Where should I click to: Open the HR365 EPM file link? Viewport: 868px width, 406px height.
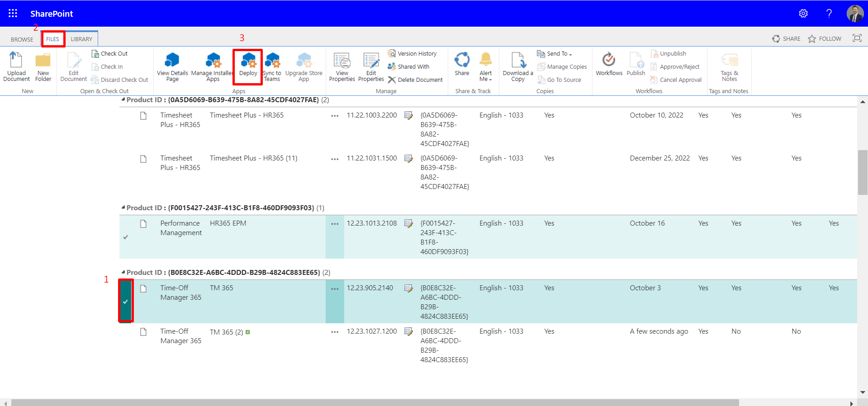[x=228, y=223]
